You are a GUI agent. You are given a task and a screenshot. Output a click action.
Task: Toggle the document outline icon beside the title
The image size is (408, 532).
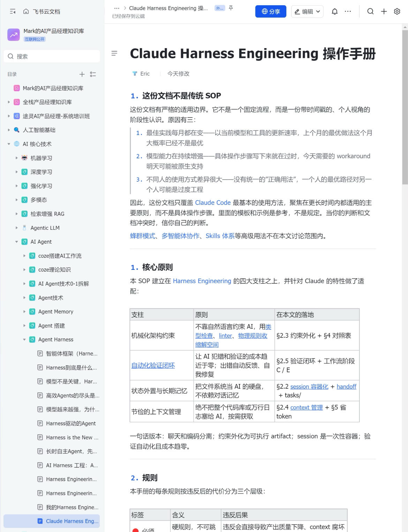pyautogui.click(x=114, y=53)
